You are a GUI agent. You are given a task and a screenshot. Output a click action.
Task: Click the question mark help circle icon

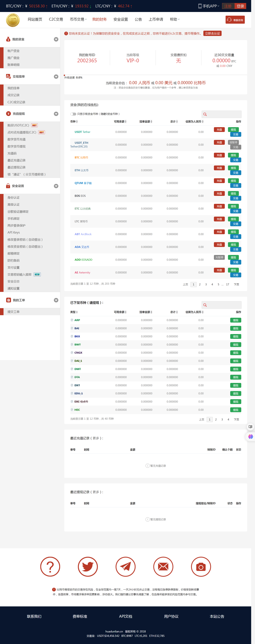pos(50,567)
